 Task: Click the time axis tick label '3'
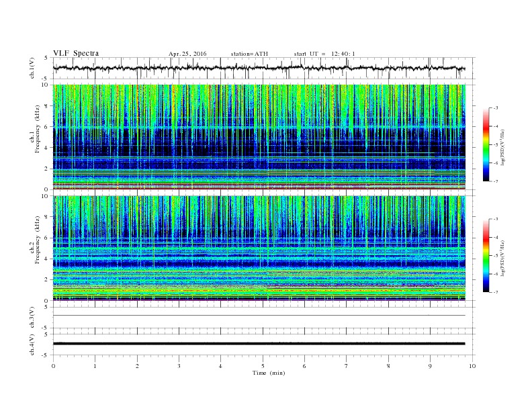179,366
